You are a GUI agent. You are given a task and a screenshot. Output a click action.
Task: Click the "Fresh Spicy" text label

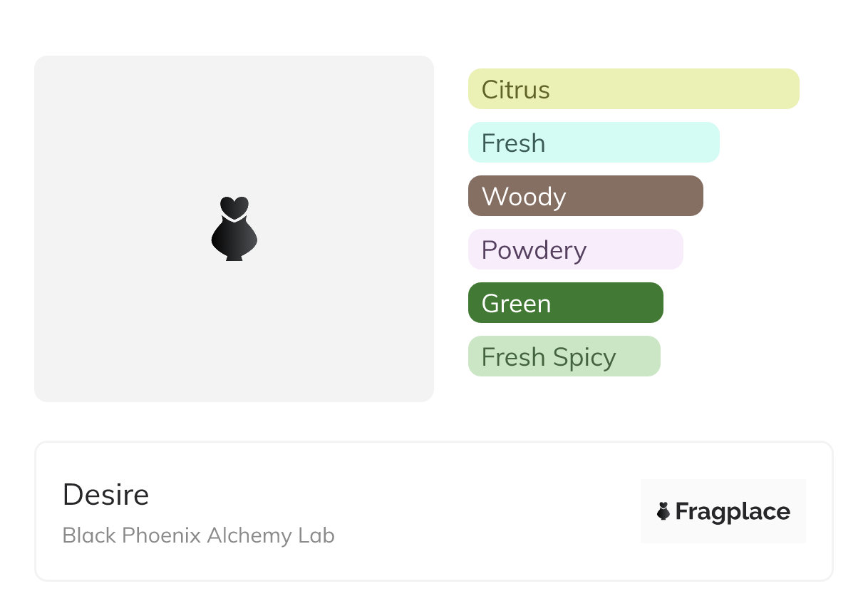pyautogui.click(x=548, y=357)
